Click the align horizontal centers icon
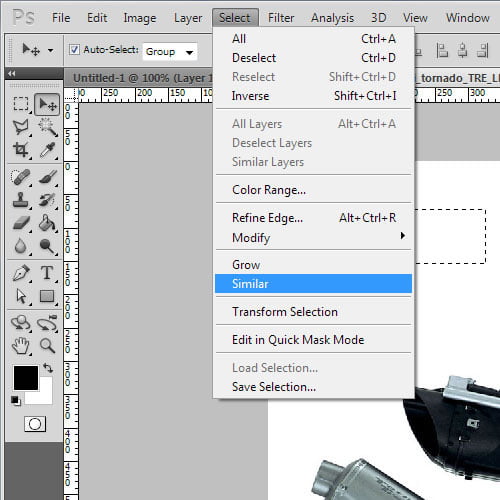 click(x=462, y=50)
